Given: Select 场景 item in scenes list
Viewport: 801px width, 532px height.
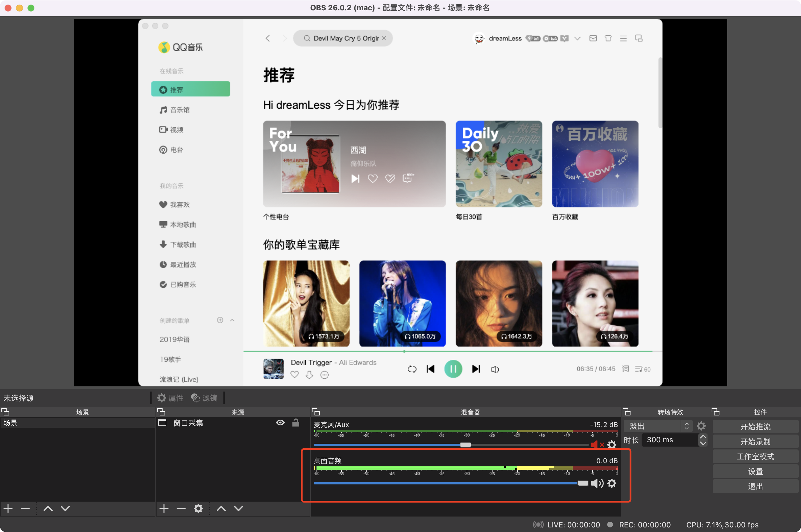Looking at the screenshot, I should [77, 423].
